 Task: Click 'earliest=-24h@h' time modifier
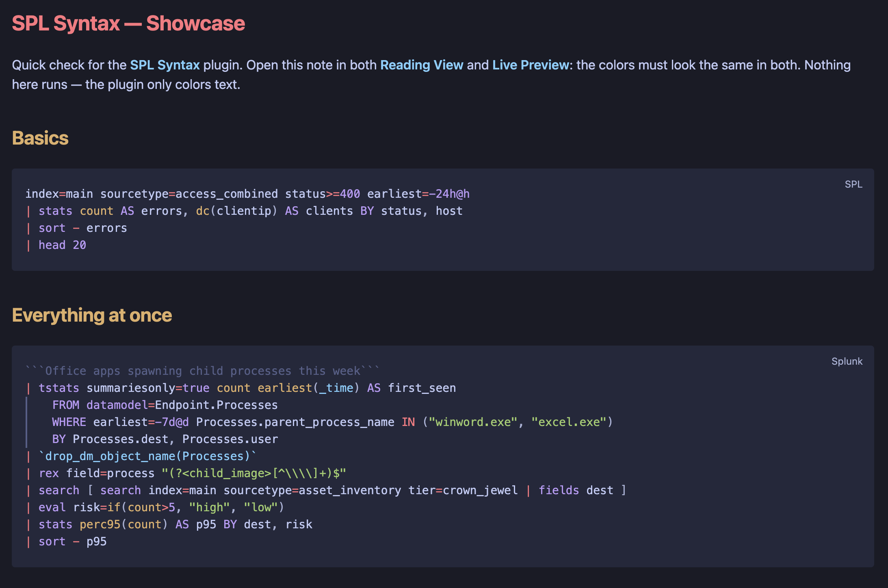click(x=418, y=194)
